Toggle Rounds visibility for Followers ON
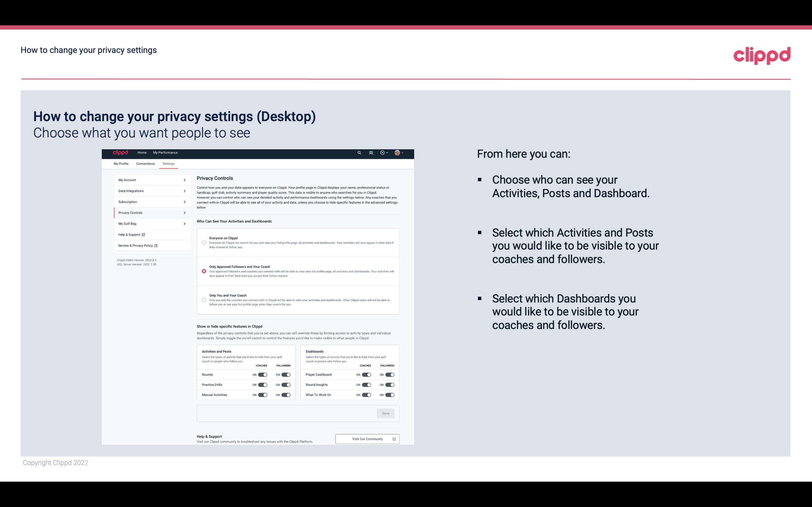 click(286, 374)
